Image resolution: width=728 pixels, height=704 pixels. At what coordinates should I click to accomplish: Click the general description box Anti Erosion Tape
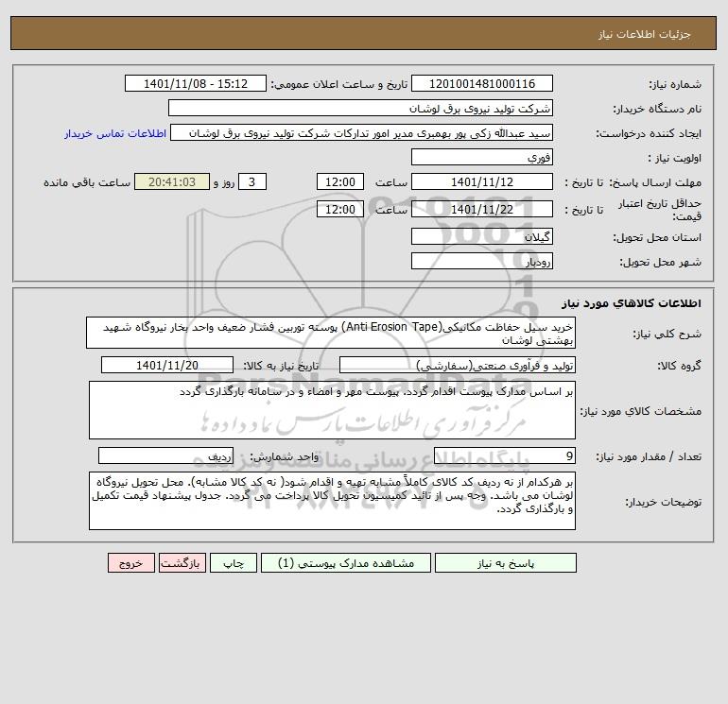(331, 333)
